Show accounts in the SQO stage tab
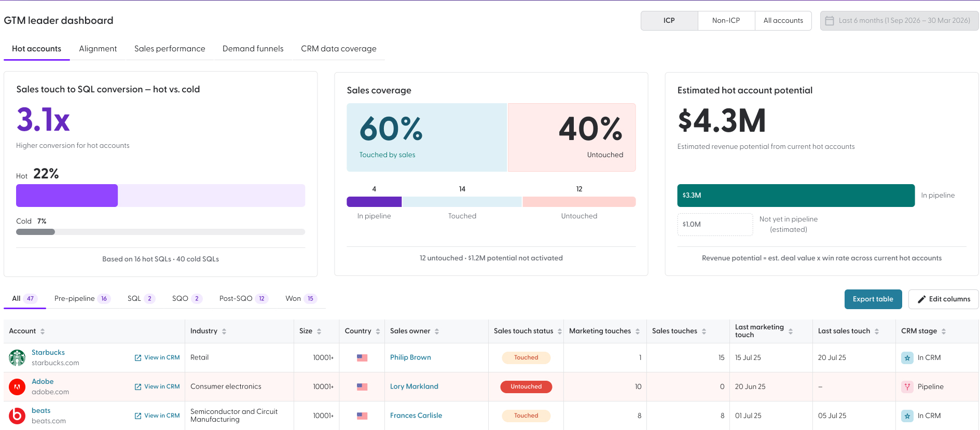This screenshot has height=430, width=980. point(187,299)
